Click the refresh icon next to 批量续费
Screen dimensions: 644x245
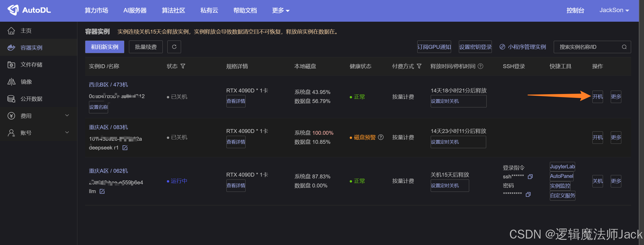(174, 47)
